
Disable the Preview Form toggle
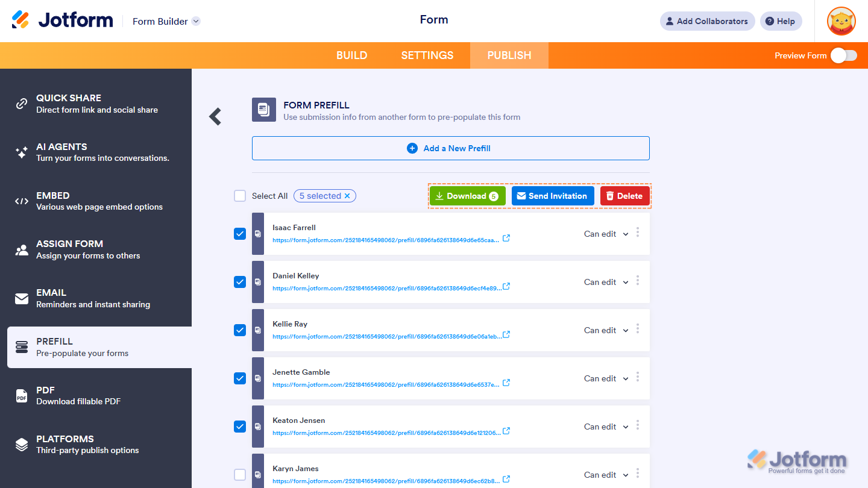pos(843,55)
